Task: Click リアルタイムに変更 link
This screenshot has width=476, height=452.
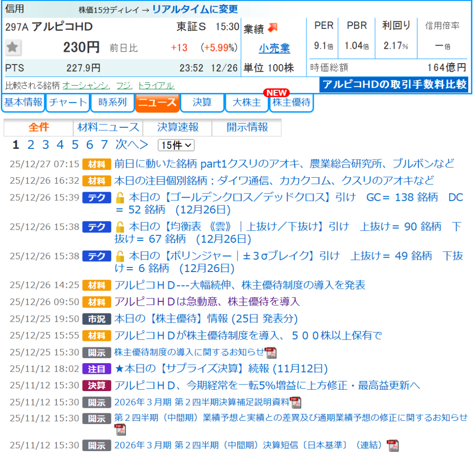Action: (x=195, y=9)
